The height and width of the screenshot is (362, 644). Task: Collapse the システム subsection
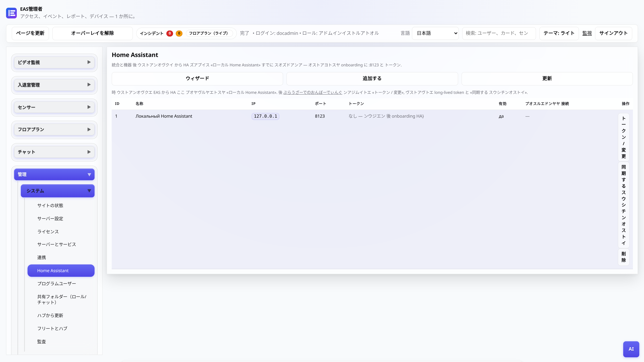pos(58,191)
